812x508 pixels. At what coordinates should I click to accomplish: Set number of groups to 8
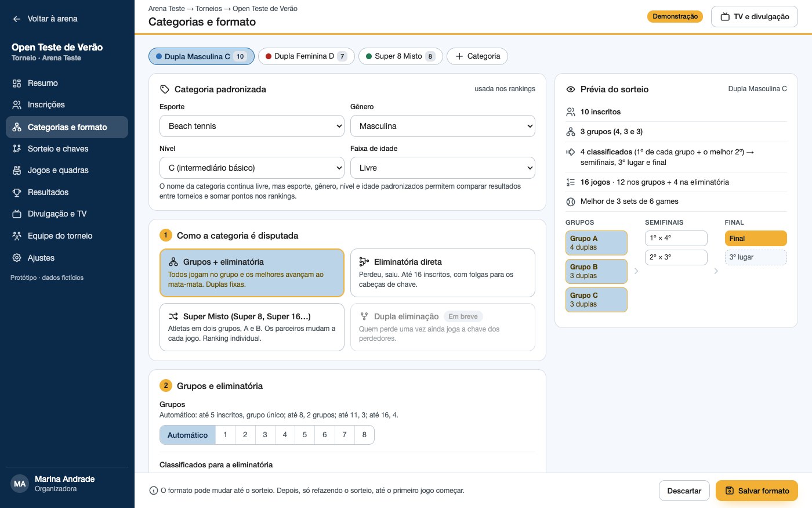tap(364, 435)
